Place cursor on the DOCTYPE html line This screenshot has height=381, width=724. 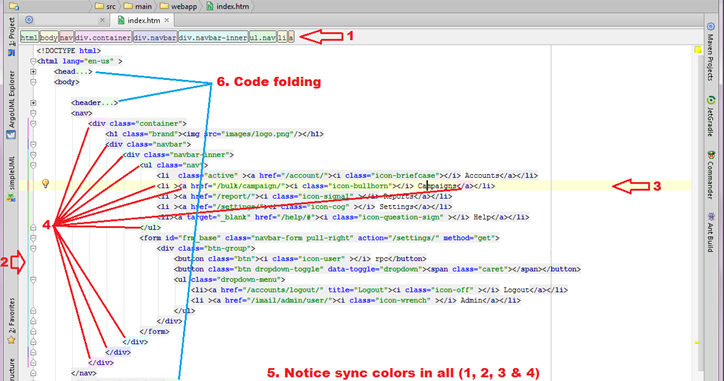coord(69,51)
